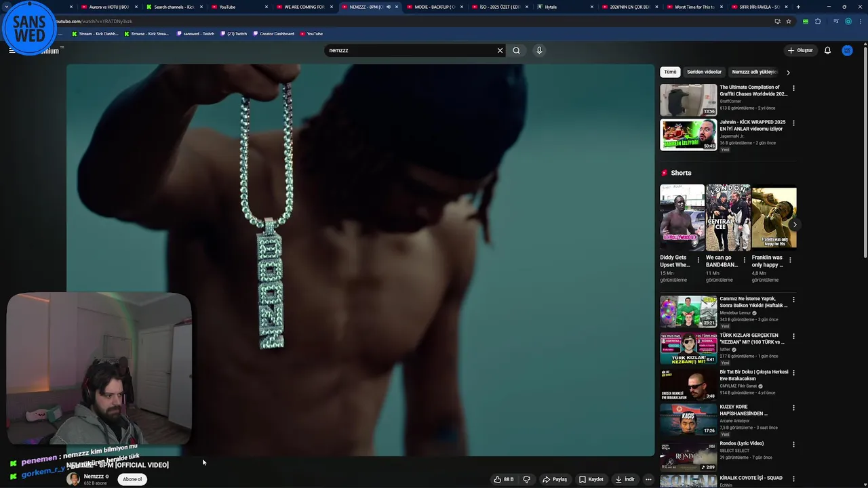Image resolution: width=868 pixels, height=488 pixels.
Task: Select the Nemzzz adlı yükleyici chip
Action: (x=754, y=72)
